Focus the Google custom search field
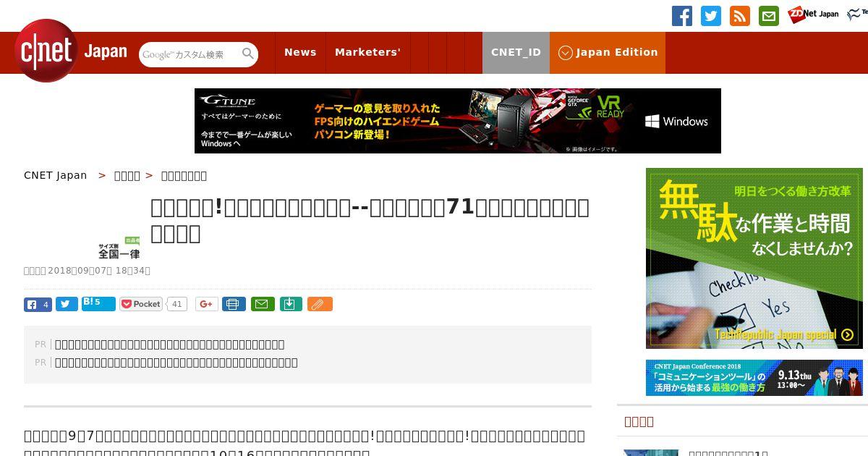 (190, 54)
